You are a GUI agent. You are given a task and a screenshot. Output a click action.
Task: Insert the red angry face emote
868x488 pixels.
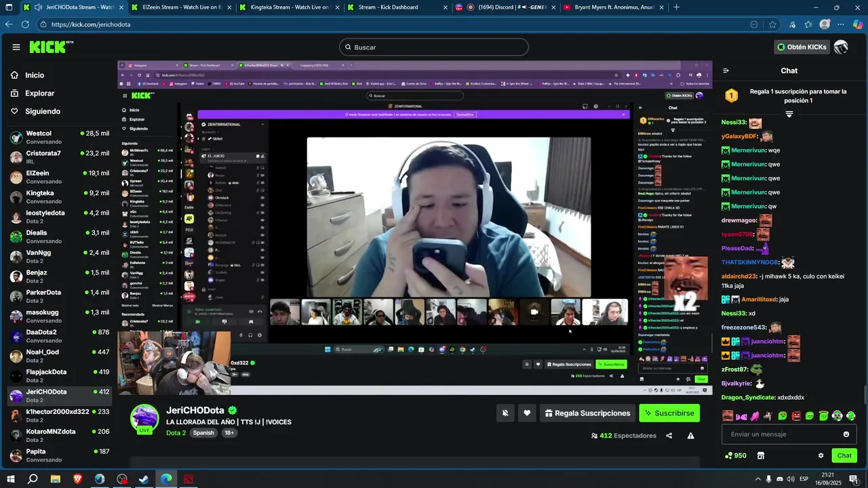pyautogui.click(x=796, y=415)
